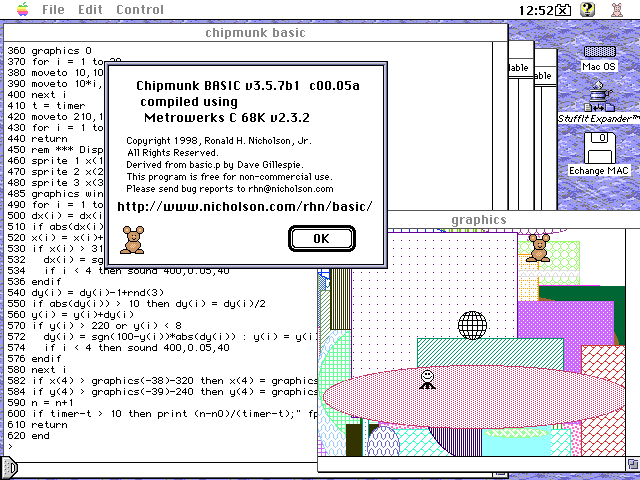Screen dimensions: 640x480
Task: Open the application switcher chipmunk icon
Action: (617, 9)
